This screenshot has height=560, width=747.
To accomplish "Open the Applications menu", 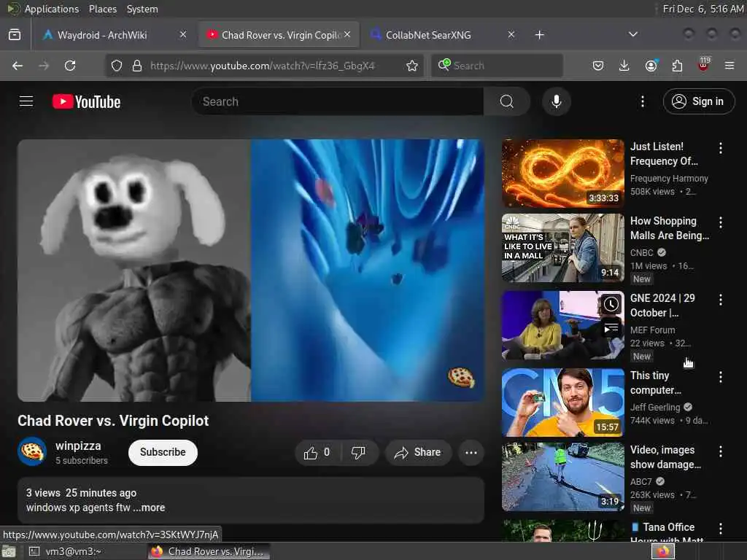I will (x=52, y=9).
